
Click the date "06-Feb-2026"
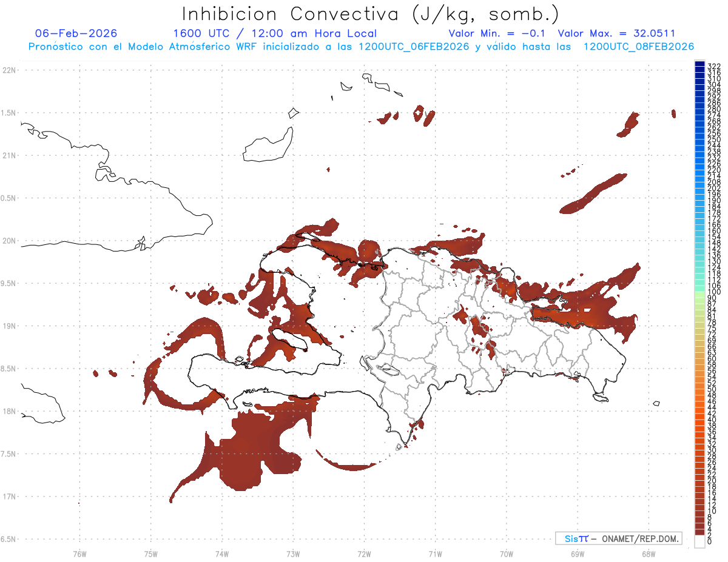pyautogui.click(x=76, y=33)
